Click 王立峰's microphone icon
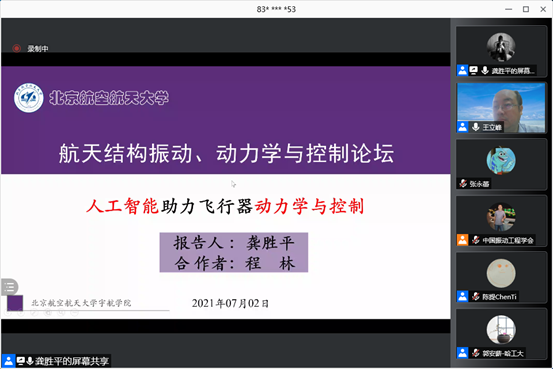 476,127
